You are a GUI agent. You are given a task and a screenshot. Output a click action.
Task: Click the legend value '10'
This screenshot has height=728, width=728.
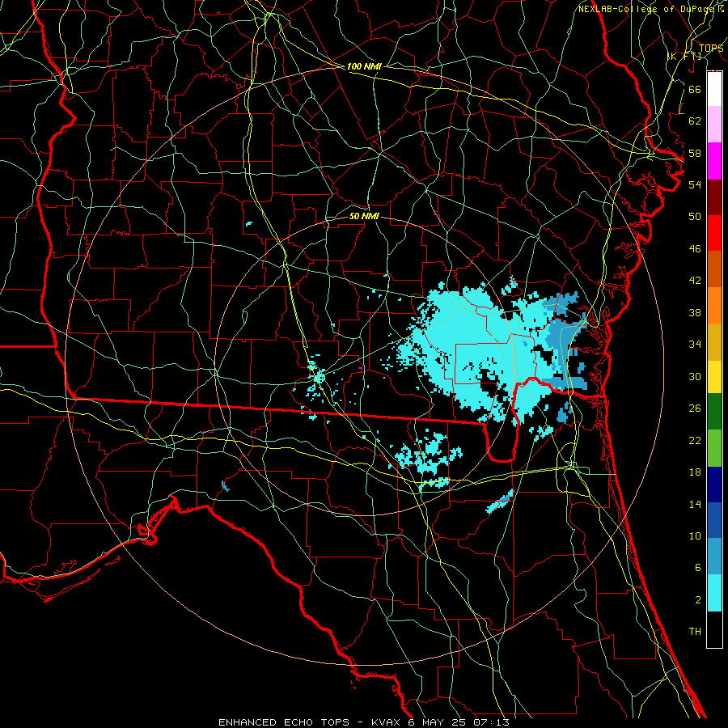[x=695, y=536]
